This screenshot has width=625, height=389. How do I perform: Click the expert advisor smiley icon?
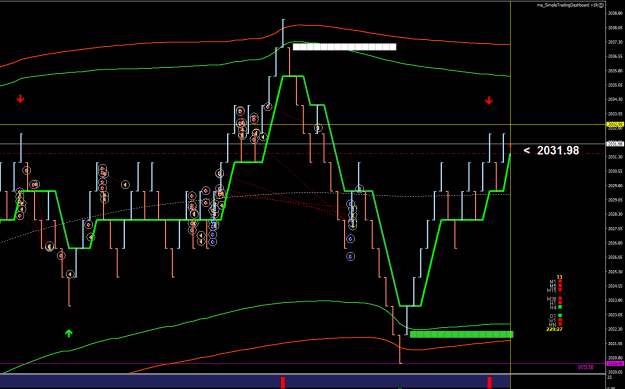click(601, 6)
